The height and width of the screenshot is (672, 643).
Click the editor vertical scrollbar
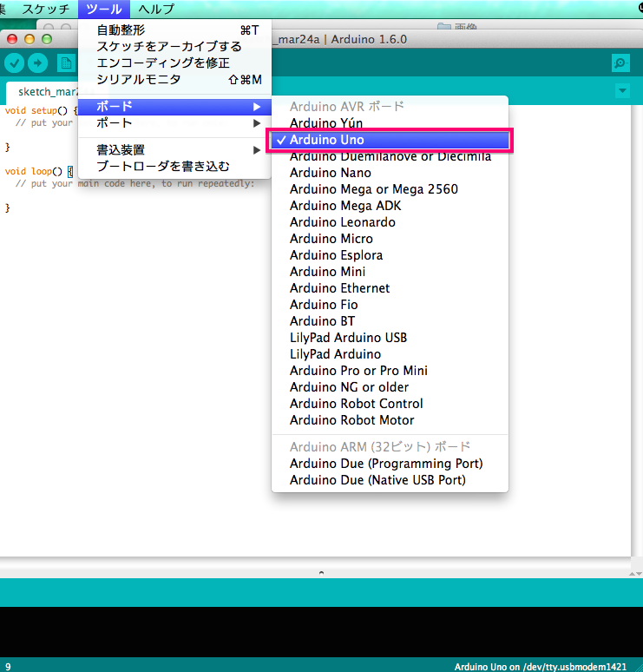tap(636, 330)
